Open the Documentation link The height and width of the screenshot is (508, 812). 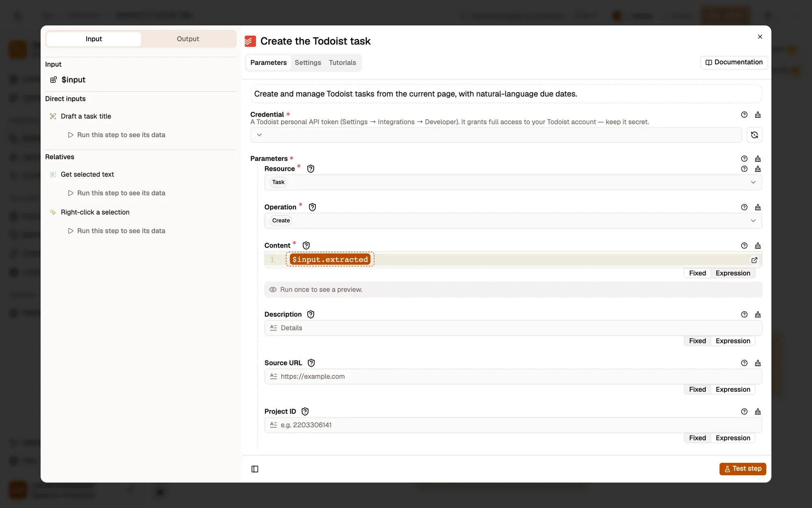coord(734,62)
